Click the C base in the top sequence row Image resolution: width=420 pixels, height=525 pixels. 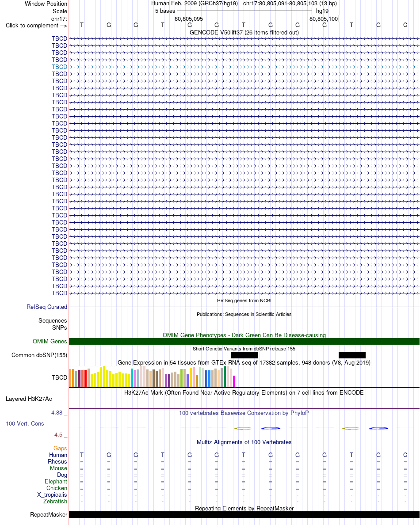[405, 25]
